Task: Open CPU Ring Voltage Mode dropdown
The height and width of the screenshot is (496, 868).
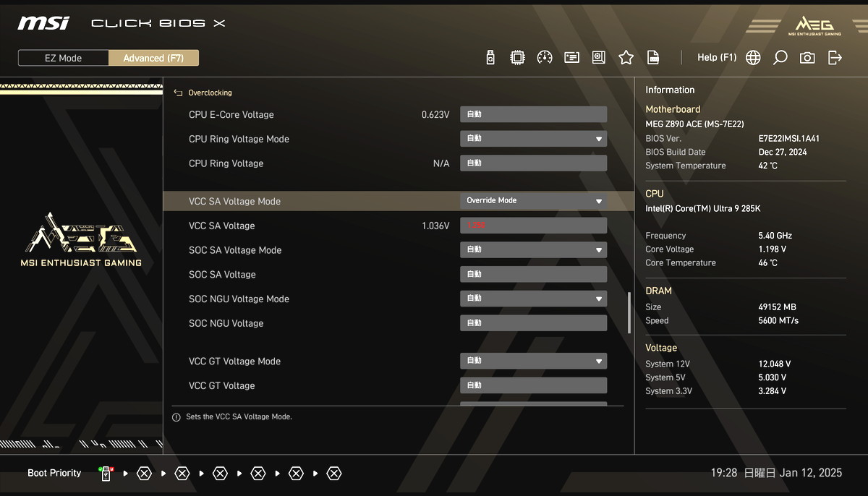Action: (534, 139)
